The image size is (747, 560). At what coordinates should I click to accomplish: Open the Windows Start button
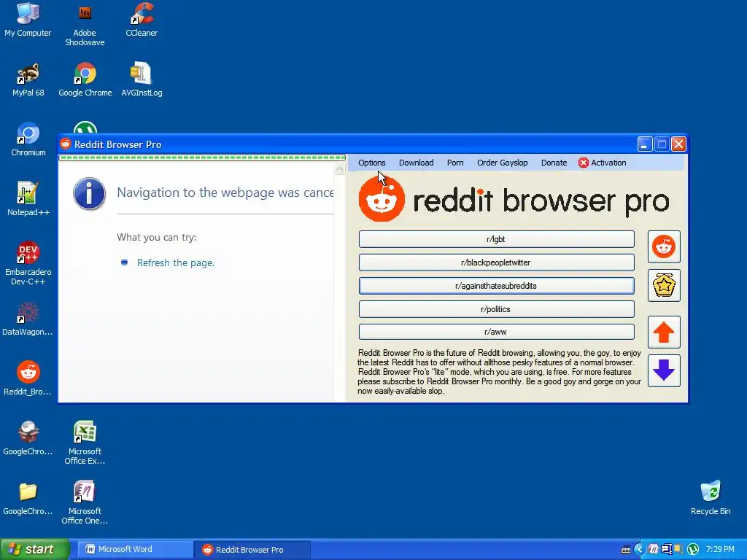(x=34, y=550)
